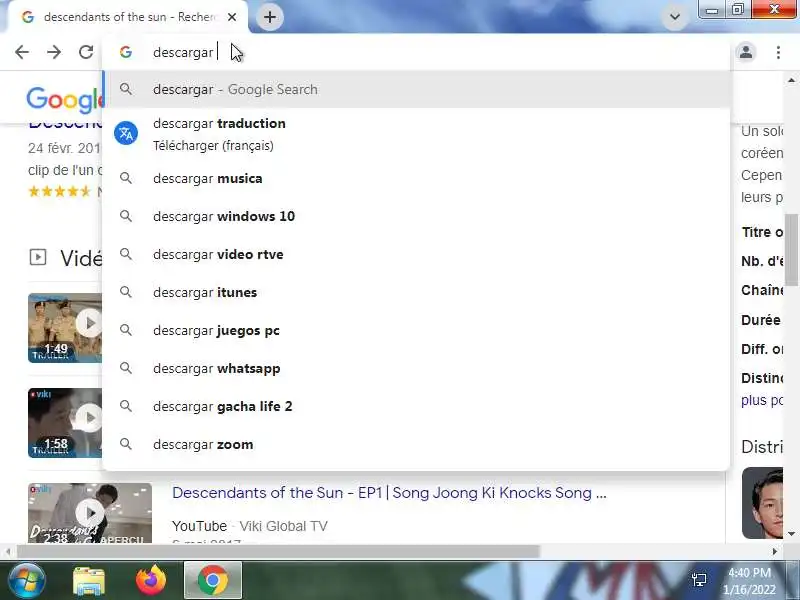The width and height of the screenshot is (800, 600).
Task: Open File Explorer from the taskbar
Action: point(89,581)
